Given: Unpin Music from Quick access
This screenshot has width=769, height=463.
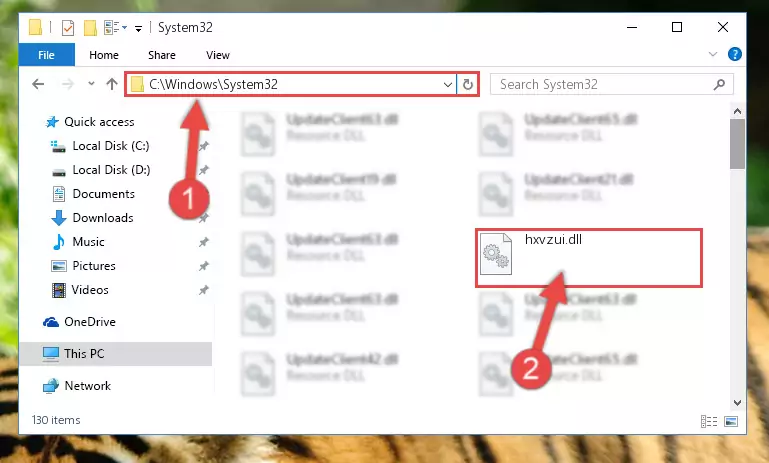Looking at the screenshot, I should 204,242.
